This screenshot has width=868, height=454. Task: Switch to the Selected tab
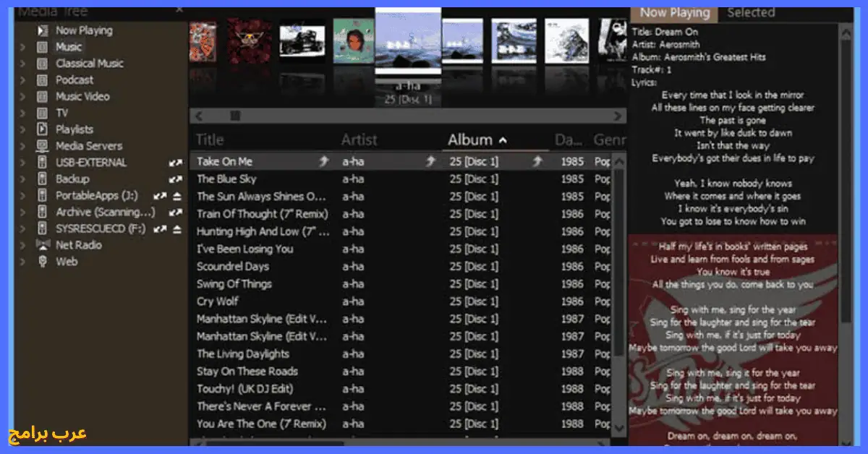(751, 13)
